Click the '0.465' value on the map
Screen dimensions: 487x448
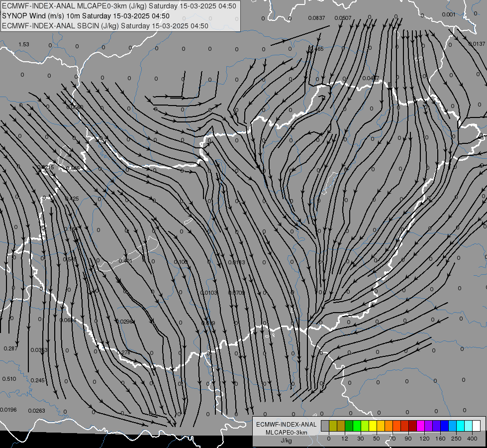coord(316,49)
